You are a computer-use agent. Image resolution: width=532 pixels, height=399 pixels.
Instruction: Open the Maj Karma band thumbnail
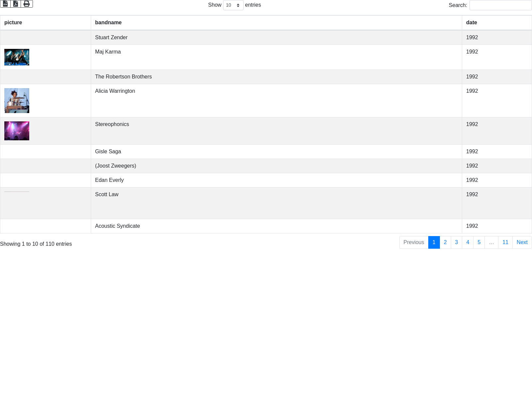pyautogui.click(x=17, y=57)
